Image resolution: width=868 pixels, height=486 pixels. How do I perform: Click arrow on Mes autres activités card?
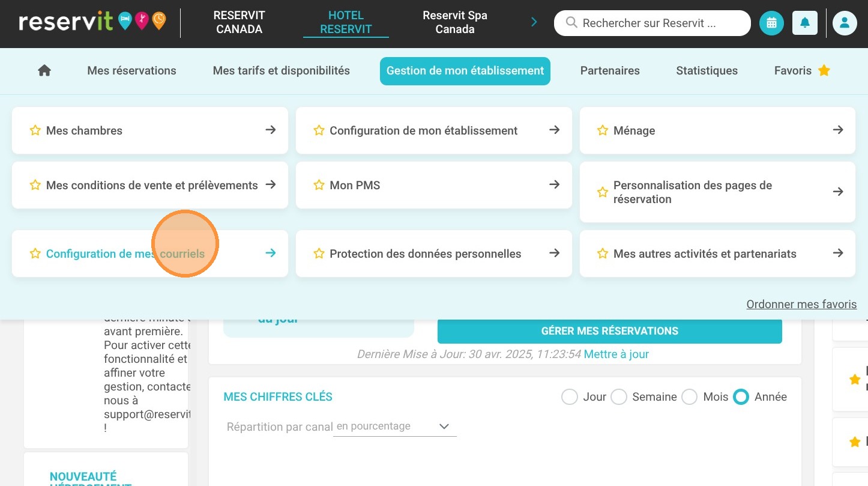[839, 253]
